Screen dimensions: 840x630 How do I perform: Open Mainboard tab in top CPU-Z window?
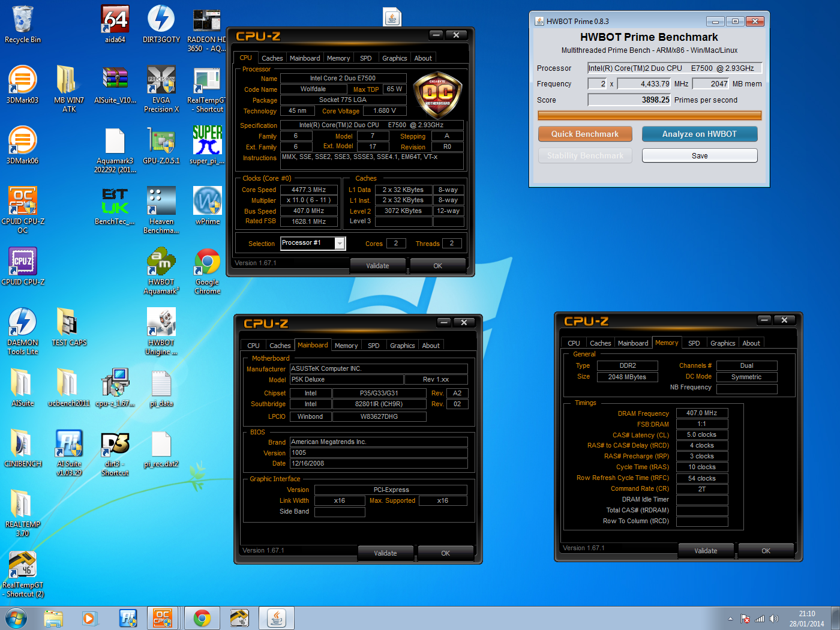pyautogui.click(x=305, y=58)
